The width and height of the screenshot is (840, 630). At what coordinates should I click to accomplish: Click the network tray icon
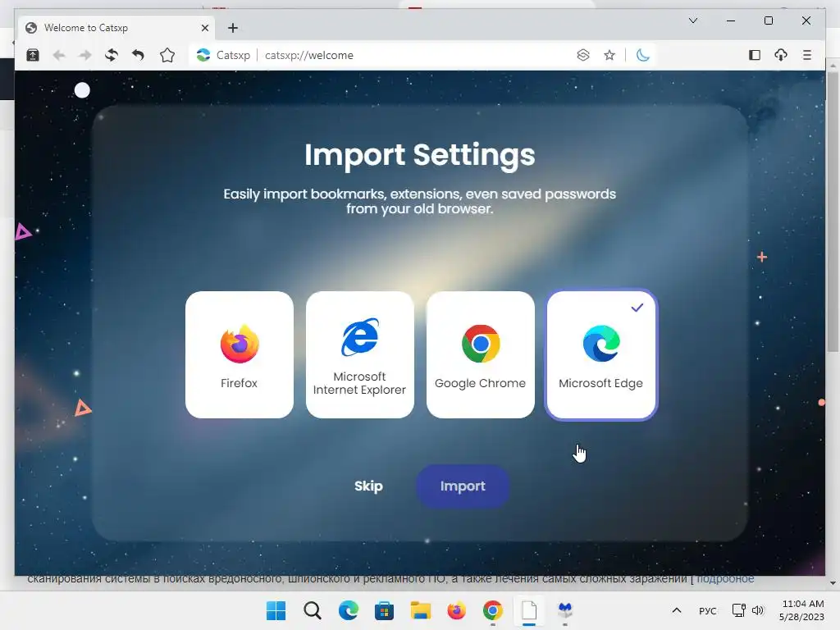click(x=739, y=610)
